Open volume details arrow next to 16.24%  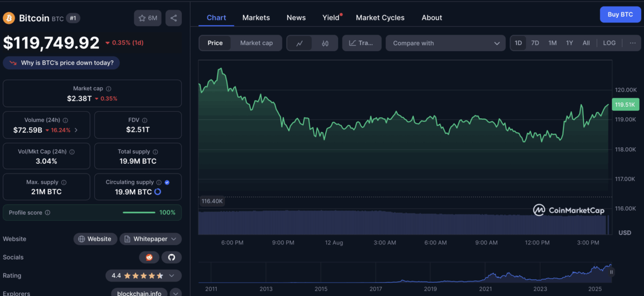pyautogui.click(x=76, y=130)
